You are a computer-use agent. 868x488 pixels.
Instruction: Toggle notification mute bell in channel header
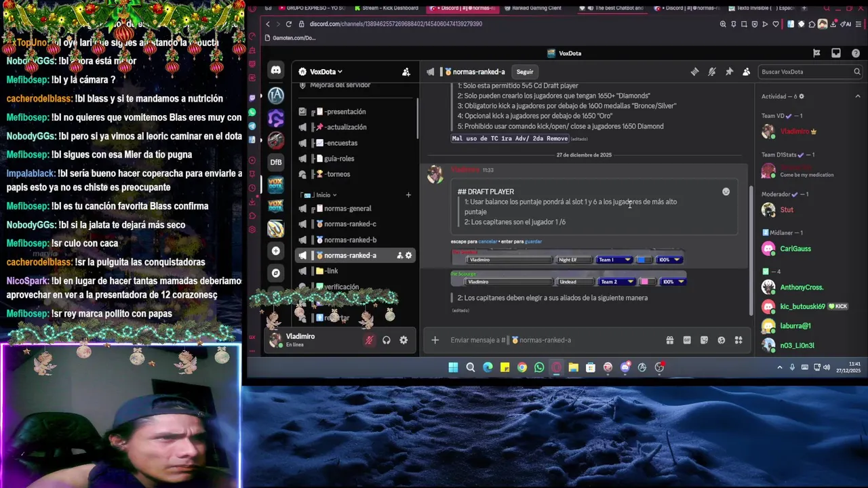point(711,72)
